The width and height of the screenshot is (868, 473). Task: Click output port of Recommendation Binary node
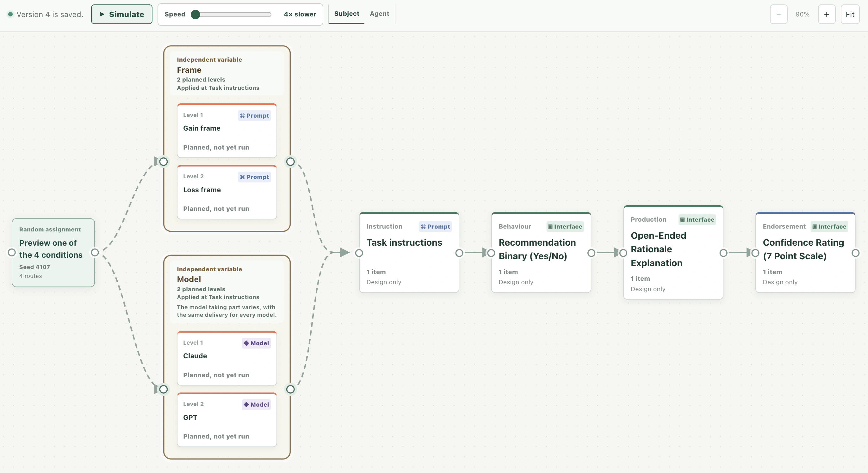click(591, 253)
